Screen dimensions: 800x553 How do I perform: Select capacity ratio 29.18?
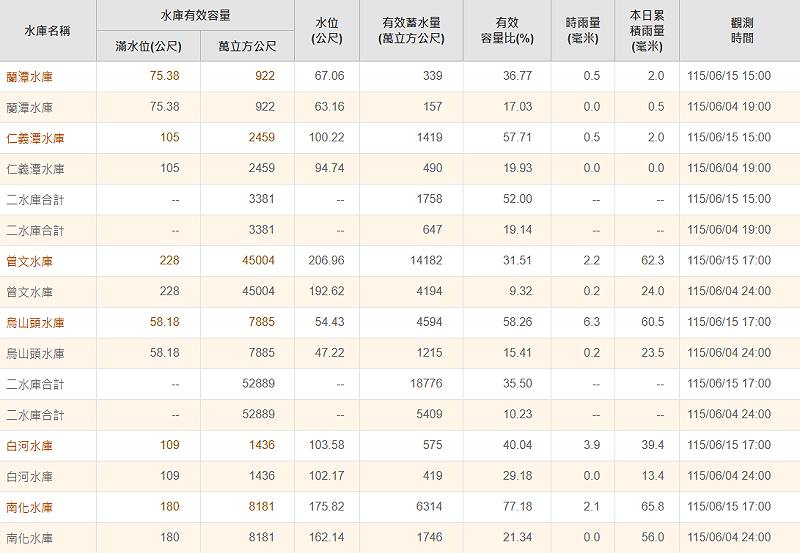517,475
